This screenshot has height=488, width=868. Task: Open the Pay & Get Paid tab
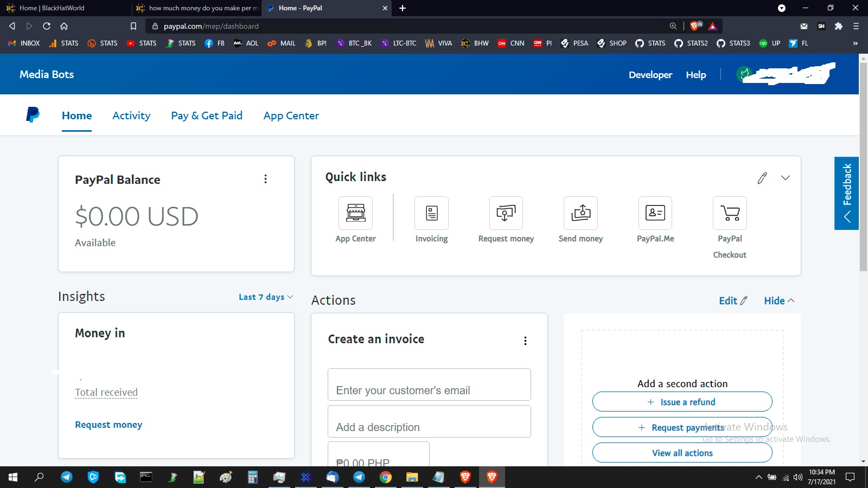click(207, 115)
